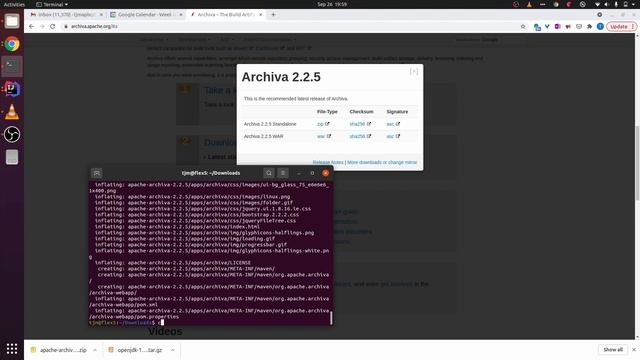
Task: Reload the Archiva page
Action: [x=53, y=26]
